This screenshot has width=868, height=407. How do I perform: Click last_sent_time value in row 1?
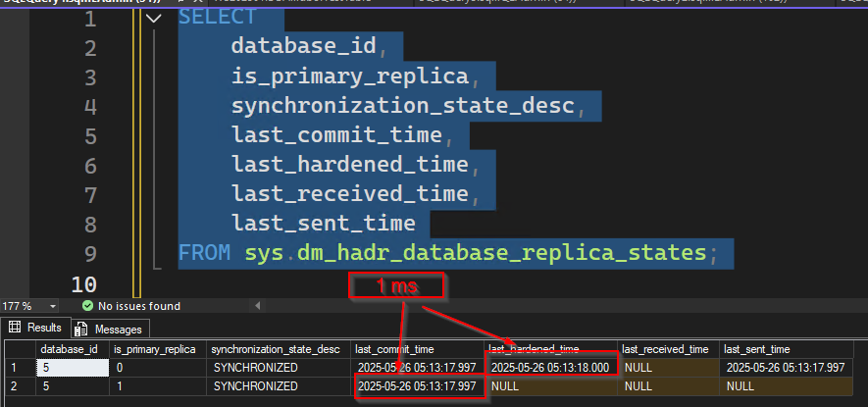786,368
